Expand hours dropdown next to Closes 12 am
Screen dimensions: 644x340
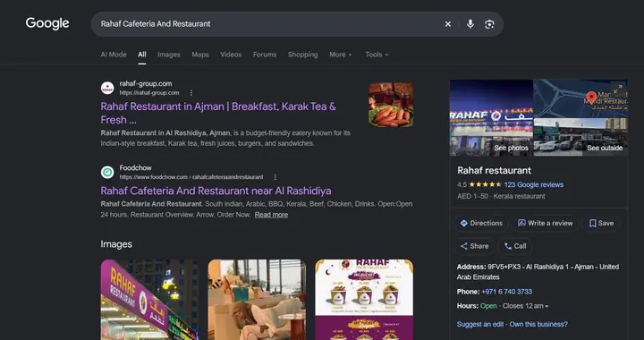pyautogui.click(x=547, y=306)
